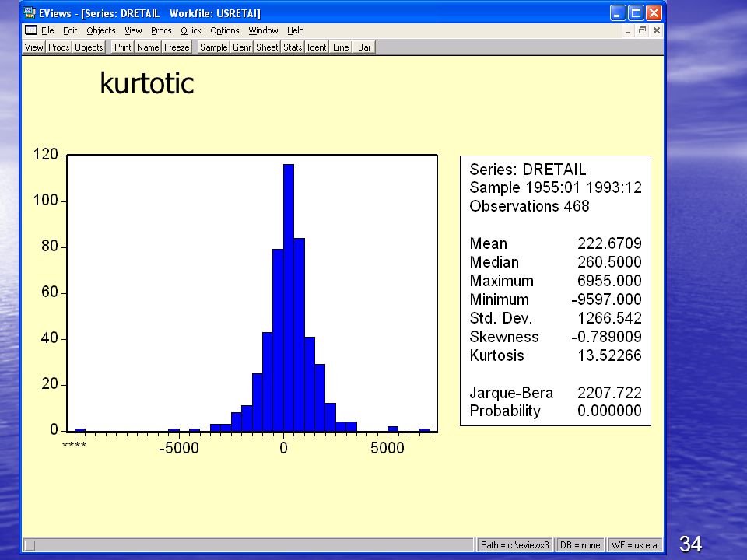Click the Stats toolbar button
Screen dimensions: 747x560
[x=293, y=47]
